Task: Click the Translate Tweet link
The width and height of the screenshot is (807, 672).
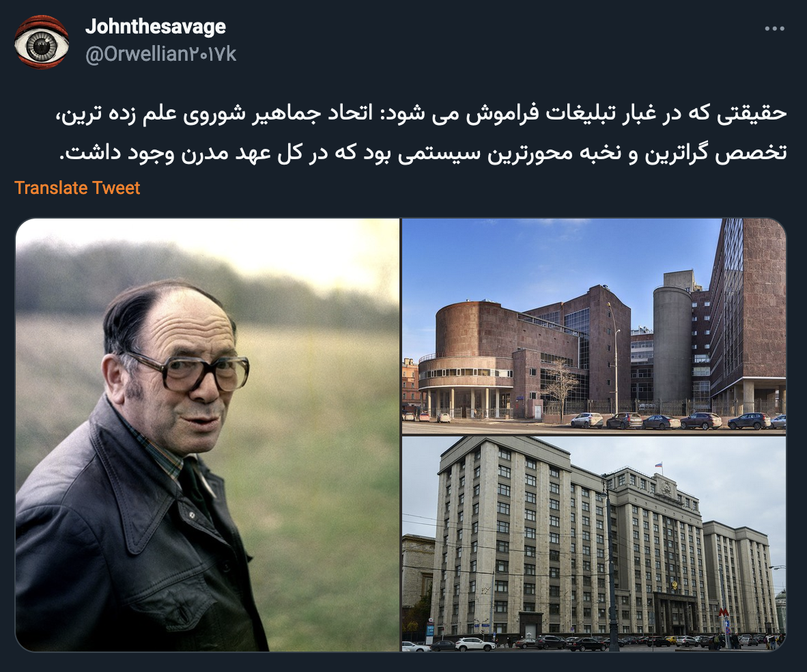Action: click(x=77, y=188)
